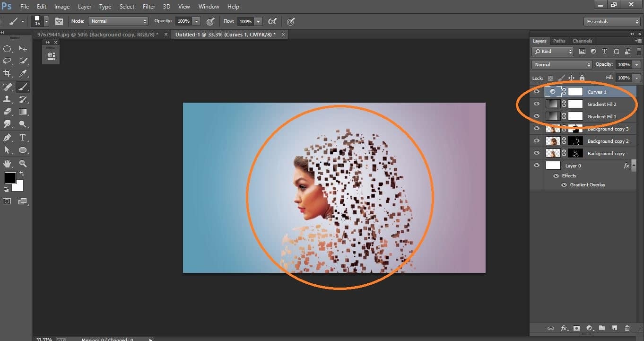Open the Filter menu
The width and height of the screenshot is (644, 341).
(x=148, y=6)
